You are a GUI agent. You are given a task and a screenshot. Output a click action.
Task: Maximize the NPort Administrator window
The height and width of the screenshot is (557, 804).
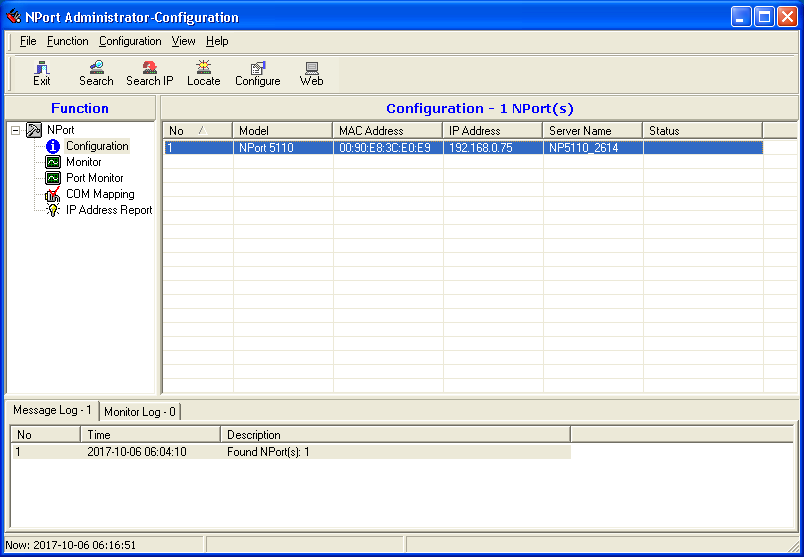point(764,17)
